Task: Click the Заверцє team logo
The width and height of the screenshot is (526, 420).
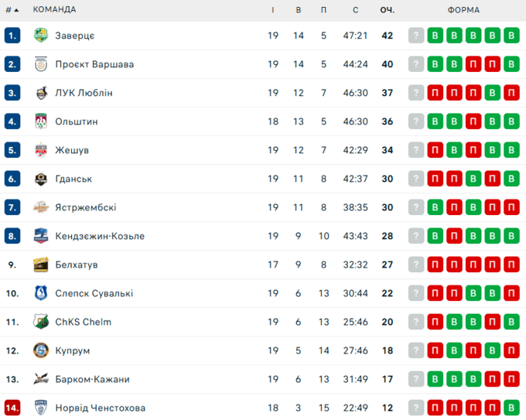Action: 41,36
